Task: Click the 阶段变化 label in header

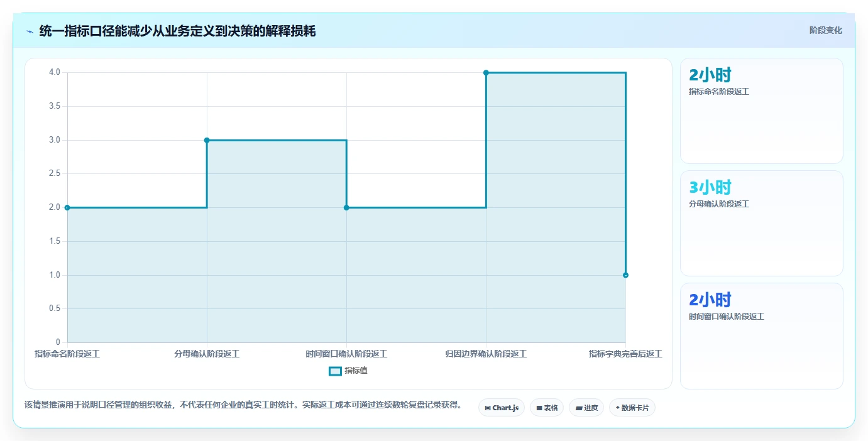Action: (x=825, y=30)
